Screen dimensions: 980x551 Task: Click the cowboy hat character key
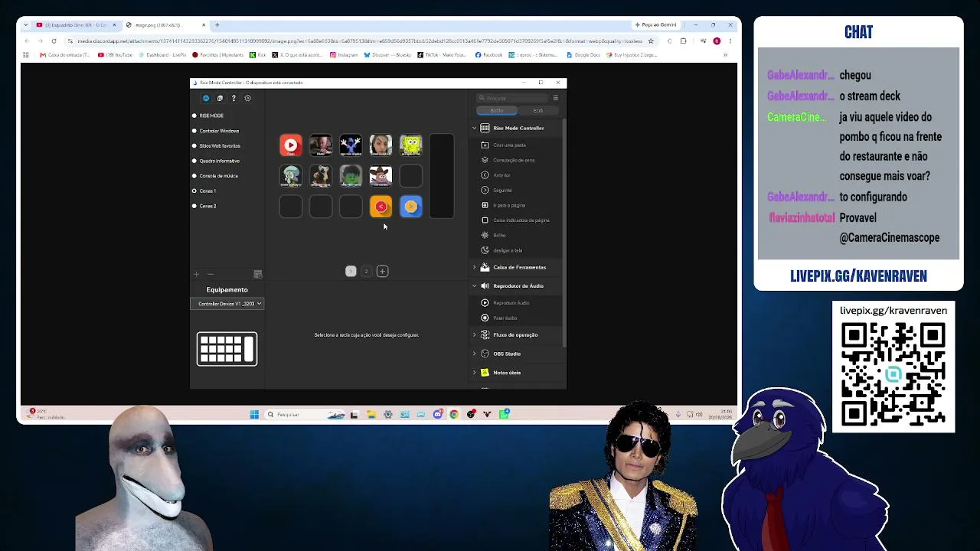pos(381,176)
